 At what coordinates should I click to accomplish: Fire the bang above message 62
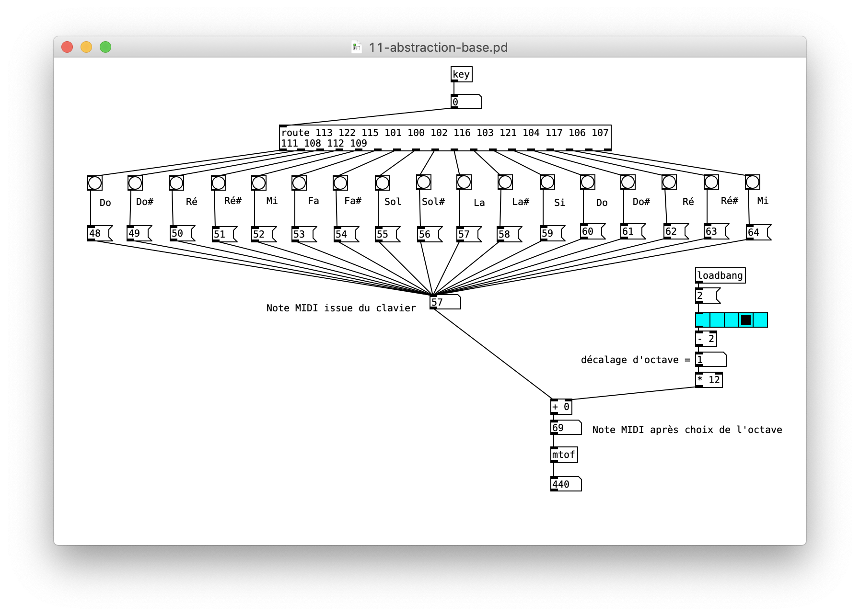669,182
